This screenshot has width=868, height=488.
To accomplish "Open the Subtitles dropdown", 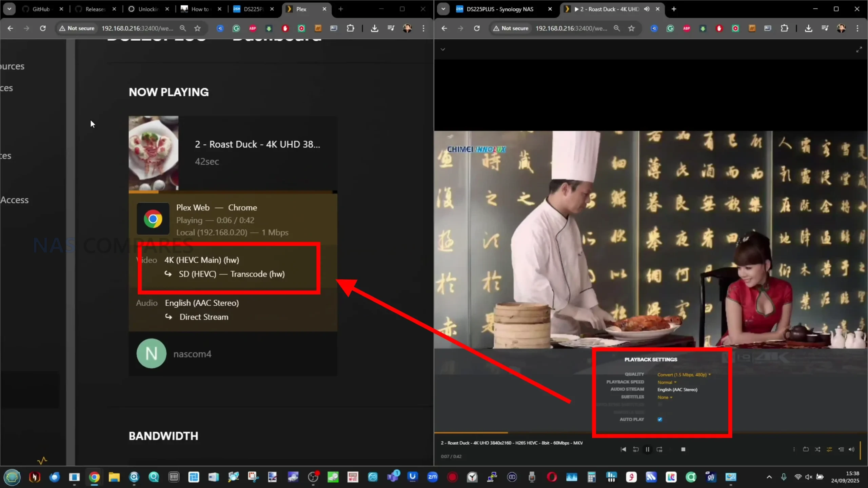I will click(665, 397).
